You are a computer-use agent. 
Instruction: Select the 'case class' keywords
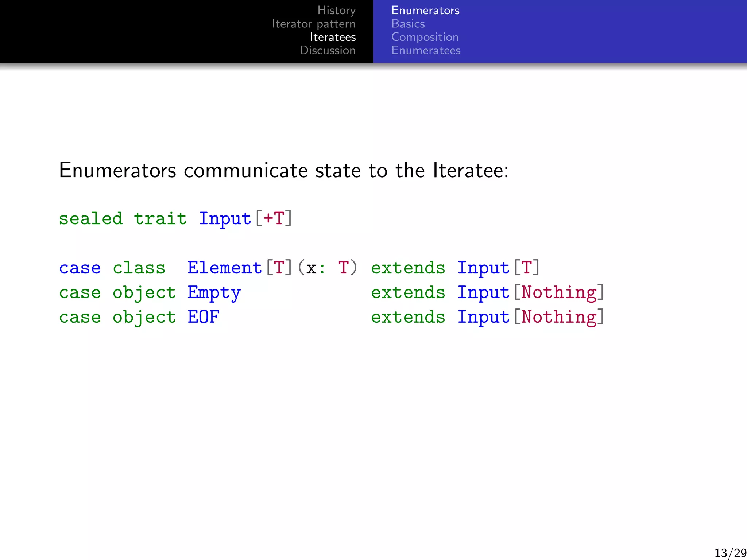112,268
